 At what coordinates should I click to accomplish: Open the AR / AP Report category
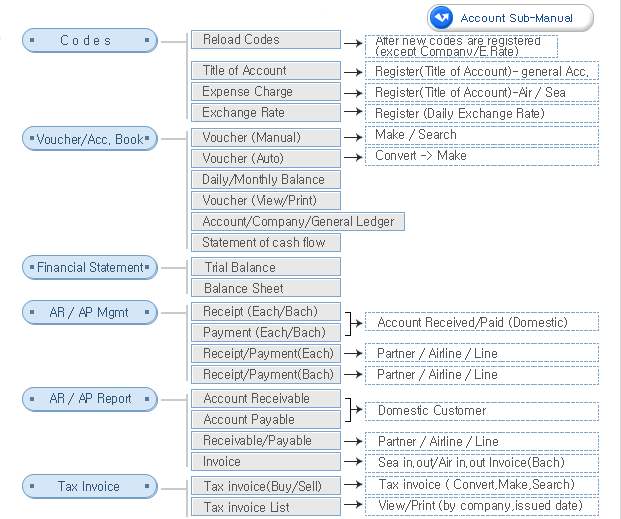90,398
